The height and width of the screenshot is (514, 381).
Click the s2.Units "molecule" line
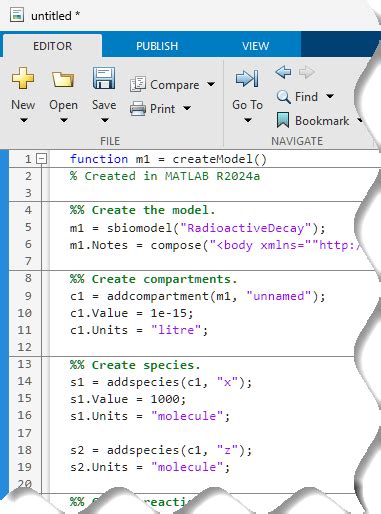[x=150, y=467]
